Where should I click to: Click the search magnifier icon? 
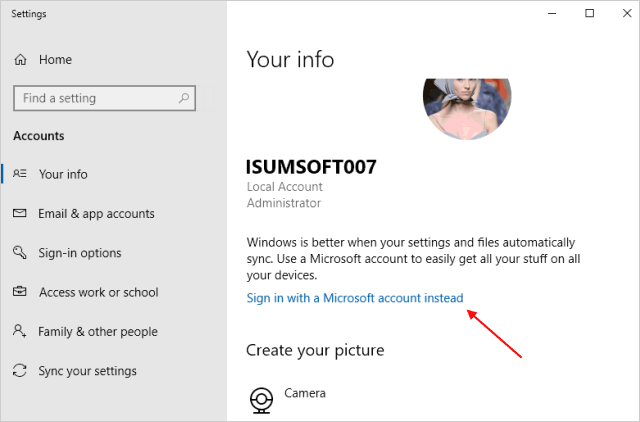pyautogui.click(x=184, y=98)
